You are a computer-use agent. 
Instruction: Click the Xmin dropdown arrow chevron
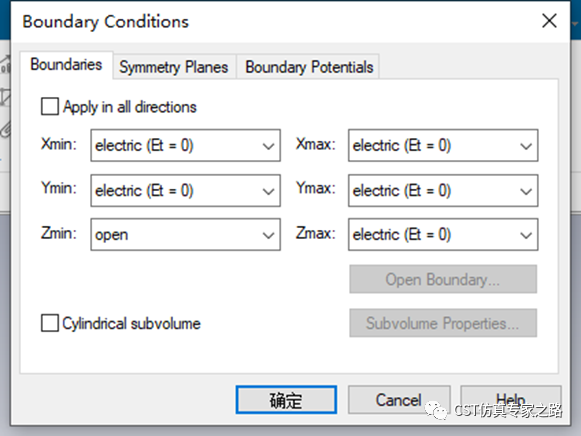click(x=268, y=146)
